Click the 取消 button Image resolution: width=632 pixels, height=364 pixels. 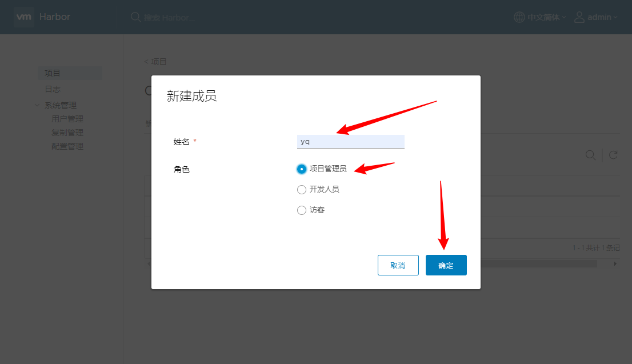pos(398,265)
